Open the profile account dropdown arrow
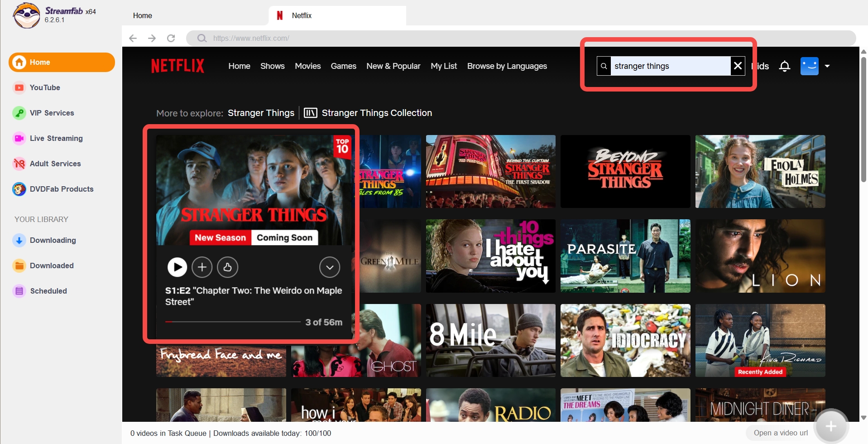 828,66
